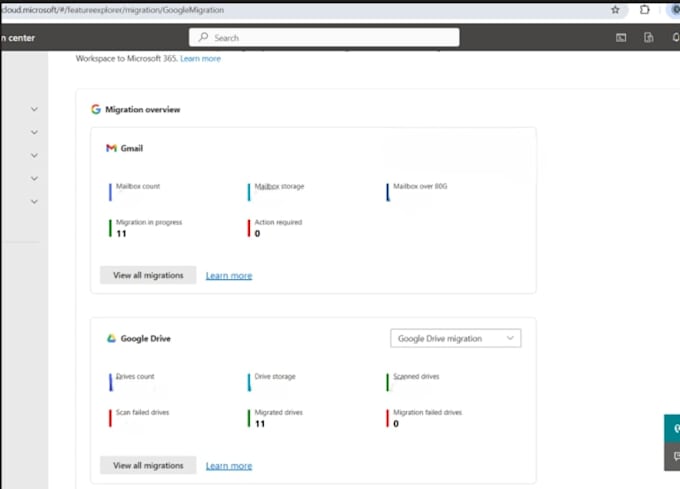Click View all migrations in the Google Drive card
Screen dimensions: 680x489
[148, 465]
